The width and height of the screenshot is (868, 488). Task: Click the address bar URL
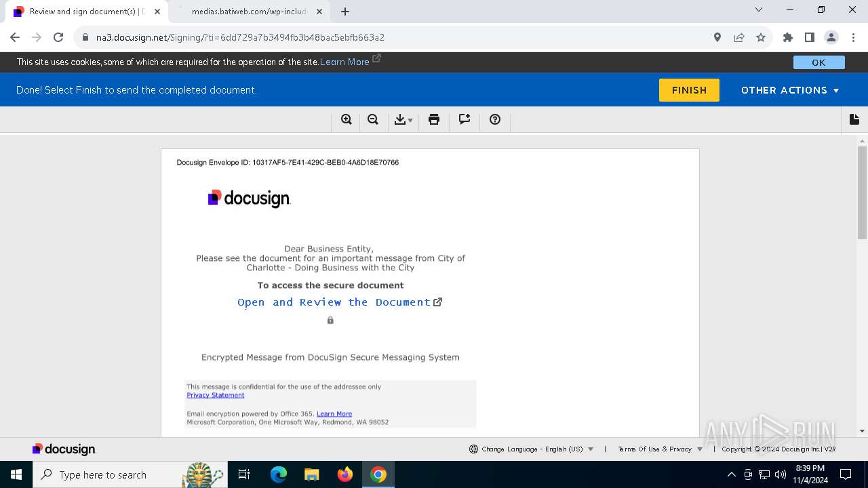tap(240, 37)
